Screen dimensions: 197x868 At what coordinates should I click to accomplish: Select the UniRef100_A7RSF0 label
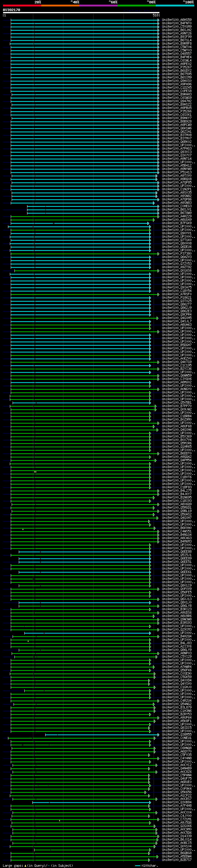[x=177, y=294]
